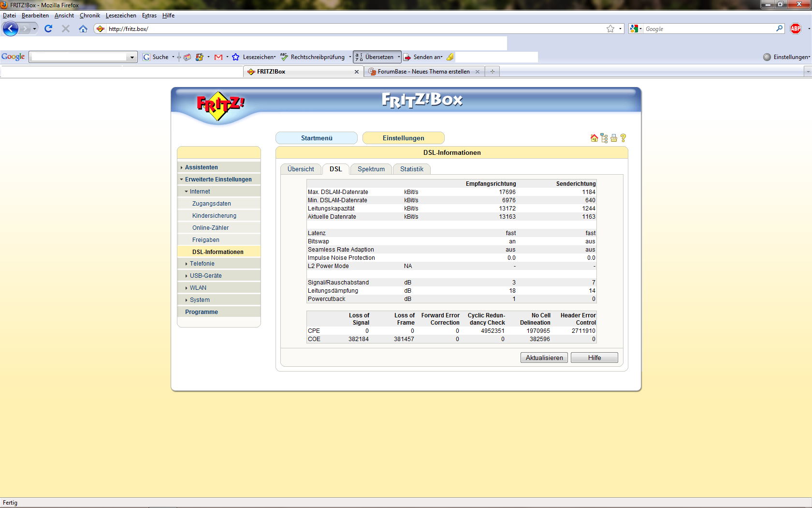This screenshot has height=508, width=812.
Task: Click the Google toolbar highlighter icon
Action: (x=450, y=57)
